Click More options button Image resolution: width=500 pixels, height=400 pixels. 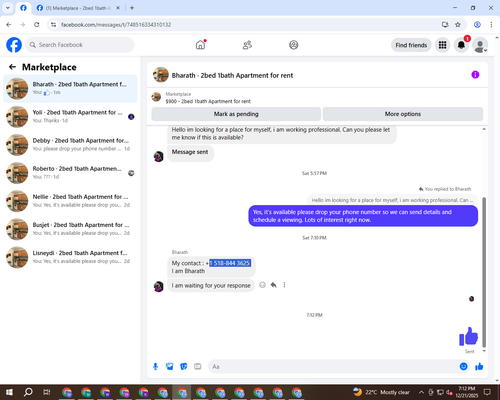pos(403,114)
